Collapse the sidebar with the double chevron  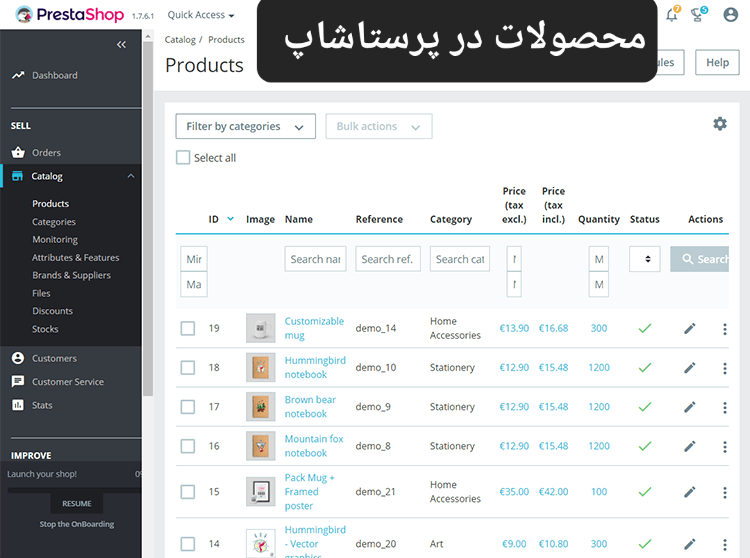point(121,44)
